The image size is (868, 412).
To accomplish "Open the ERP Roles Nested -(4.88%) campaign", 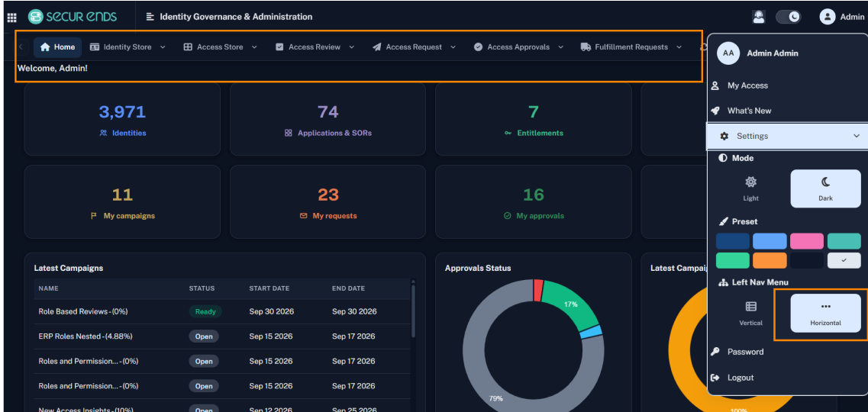I will 86,336.
